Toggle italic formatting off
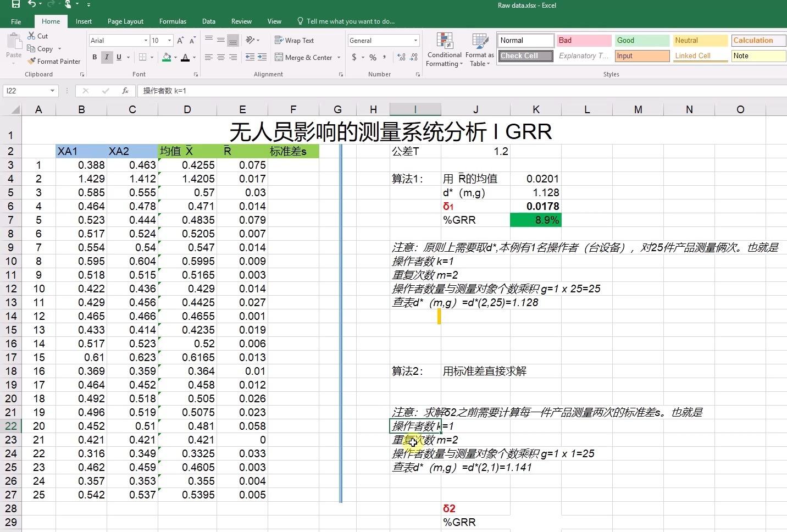 click(107, 57)
